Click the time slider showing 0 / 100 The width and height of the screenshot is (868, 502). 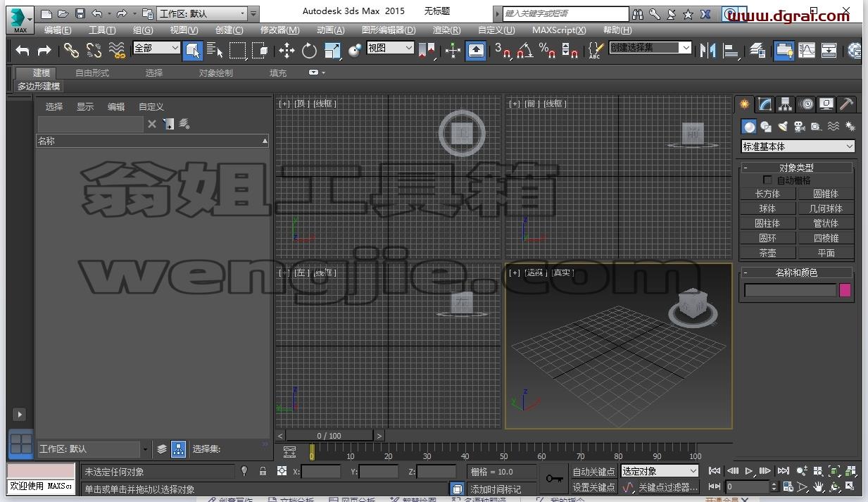pyautogui.click(x=330, y=436)
